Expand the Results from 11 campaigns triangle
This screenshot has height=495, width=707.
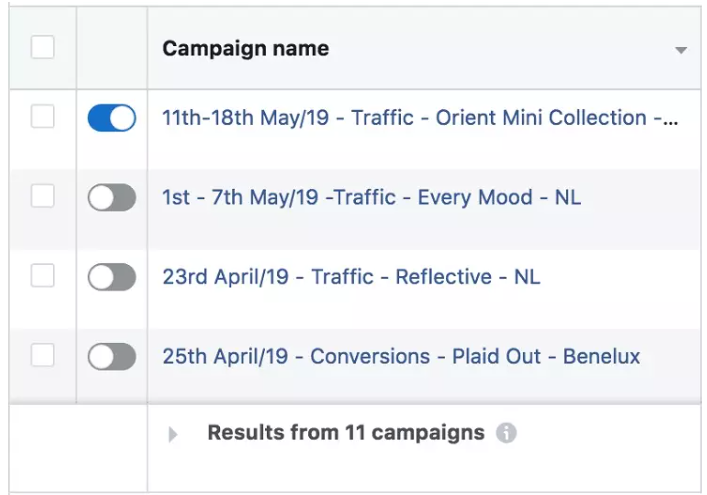[x=173, y=435]
